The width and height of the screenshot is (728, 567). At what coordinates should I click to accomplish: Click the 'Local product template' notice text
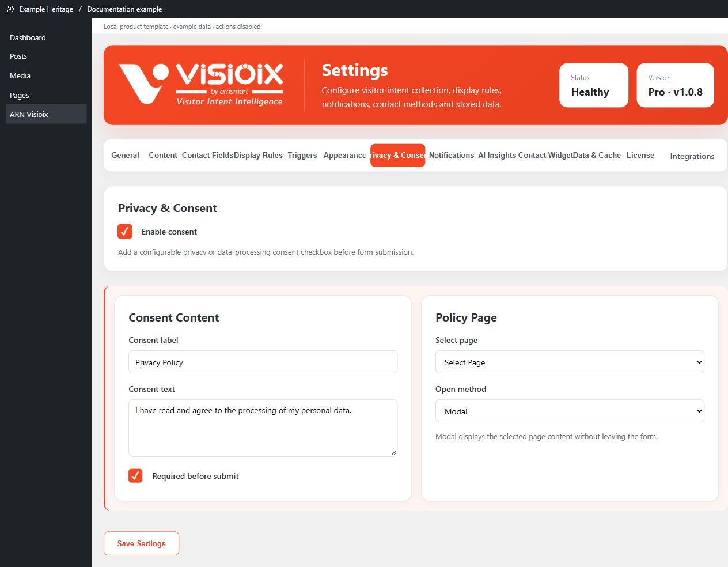[x=182, y=27]
